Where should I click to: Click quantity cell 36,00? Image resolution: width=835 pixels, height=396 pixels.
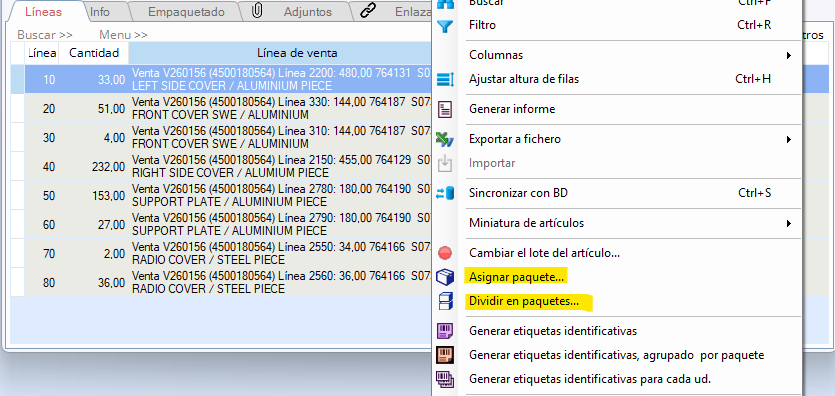click(94, 283)
